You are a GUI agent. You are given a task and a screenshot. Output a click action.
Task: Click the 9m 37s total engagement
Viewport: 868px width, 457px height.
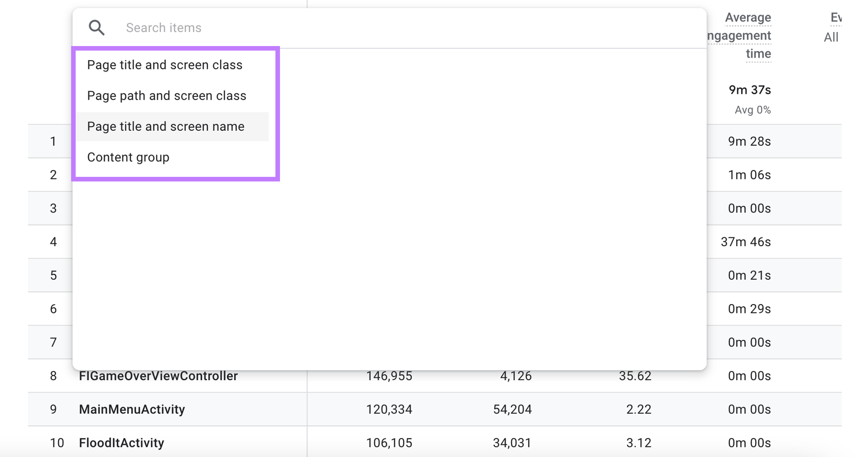click(x=750, y=90)
